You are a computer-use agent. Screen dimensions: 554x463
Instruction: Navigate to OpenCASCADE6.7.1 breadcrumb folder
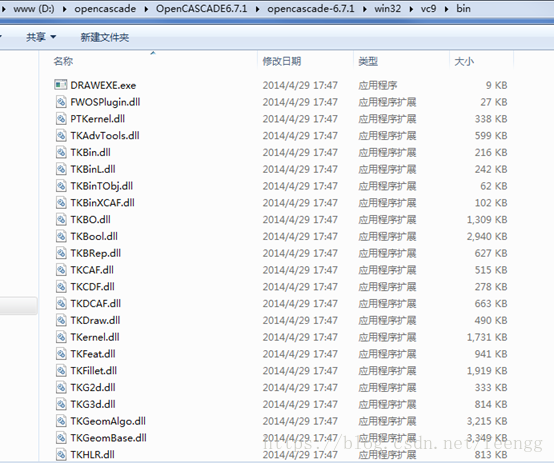tap(201, 8)
